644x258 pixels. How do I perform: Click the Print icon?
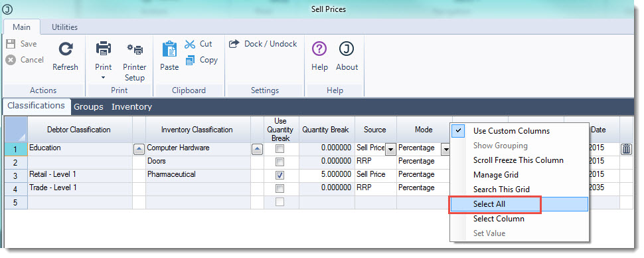(103, 49)
